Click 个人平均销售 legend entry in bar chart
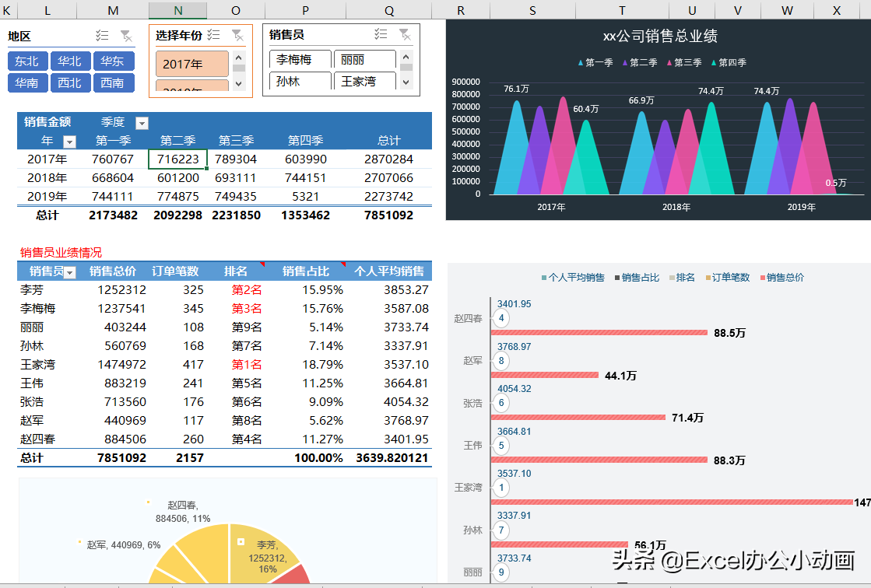Viewport: 871px width, 588px height. (573, 278)
